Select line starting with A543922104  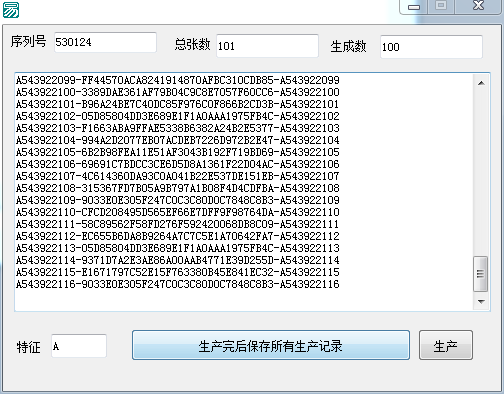coord(178,140)
